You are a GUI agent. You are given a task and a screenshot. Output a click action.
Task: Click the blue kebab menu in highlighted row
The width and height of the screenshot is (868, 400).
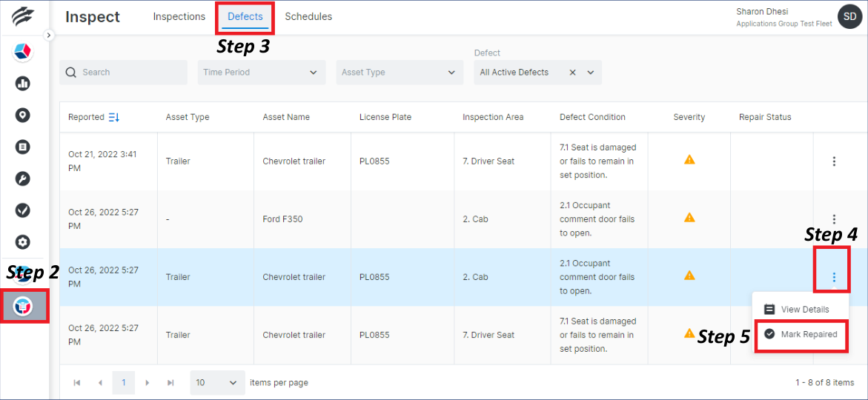coord(834,277)
